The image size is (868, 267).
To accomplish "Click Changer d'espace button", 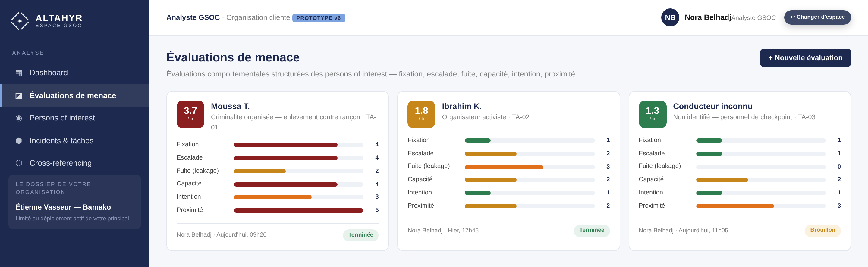I will pos(817,17).
